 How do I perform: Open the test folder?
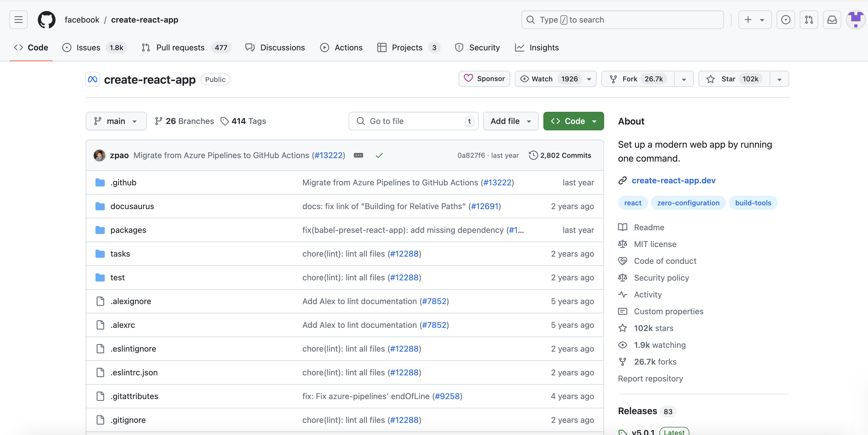click(x=117, y=277)
